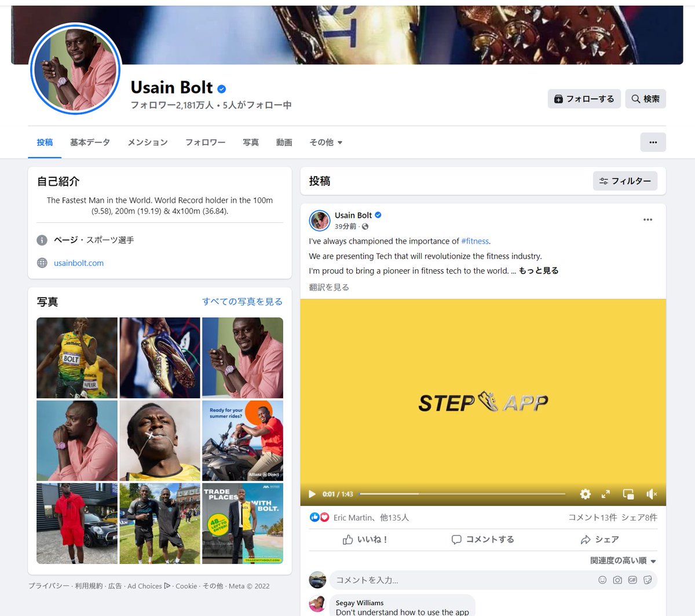695x616 pixels.
Task: Open the 利用規約 footer link
Action: 89,586
